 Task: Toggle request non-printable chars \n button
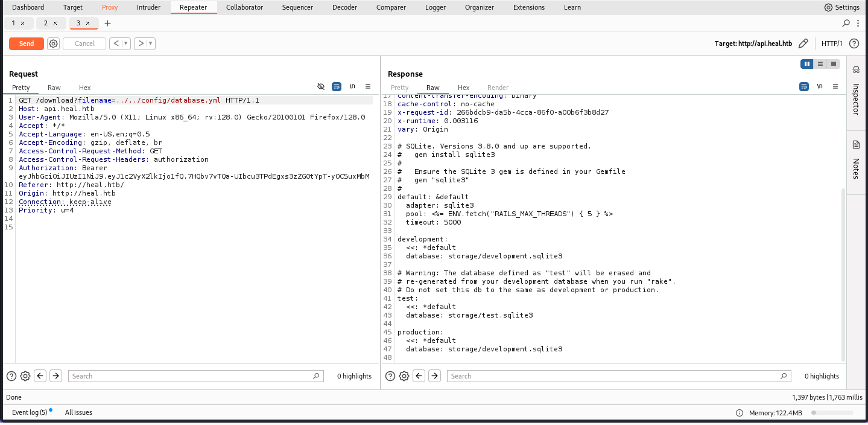coord(352,87)
